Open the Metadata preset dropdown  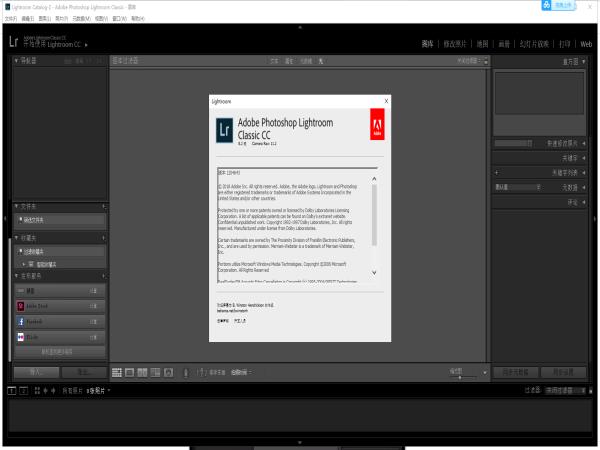coord(517,187)
